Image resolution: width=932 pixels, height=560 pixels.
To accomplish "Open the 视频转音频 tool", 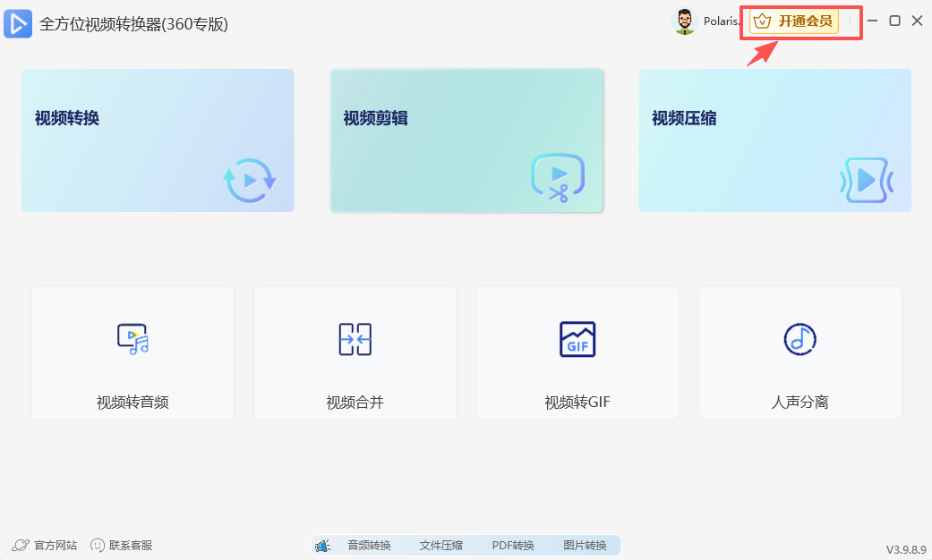I will click(132, 352).
